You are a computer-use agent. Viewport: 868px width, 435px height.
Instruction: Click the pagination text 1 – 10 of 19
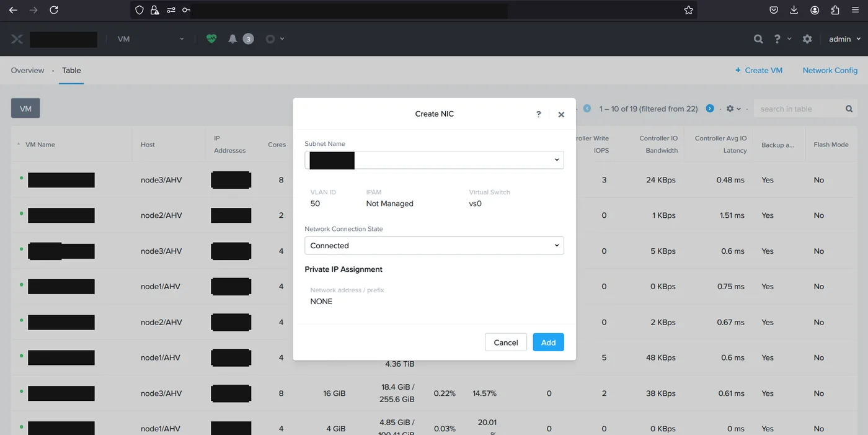click(648, 109)
